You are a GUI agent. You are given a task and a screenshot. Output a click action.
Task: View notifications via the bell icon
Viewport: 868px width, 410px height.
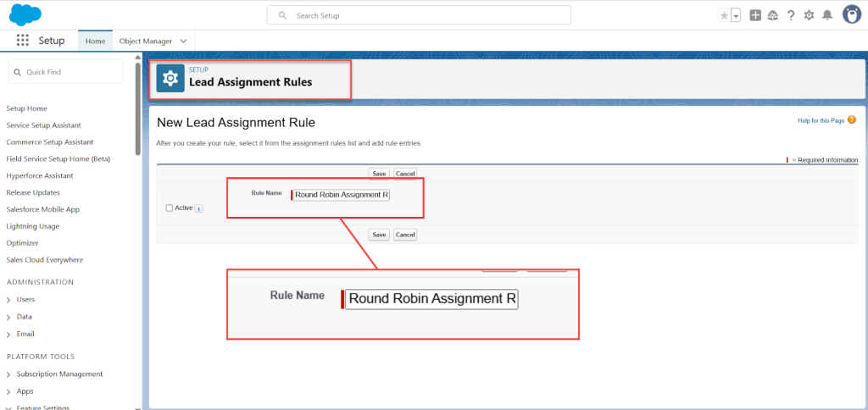pyautogui.click(x=826, y=15)
